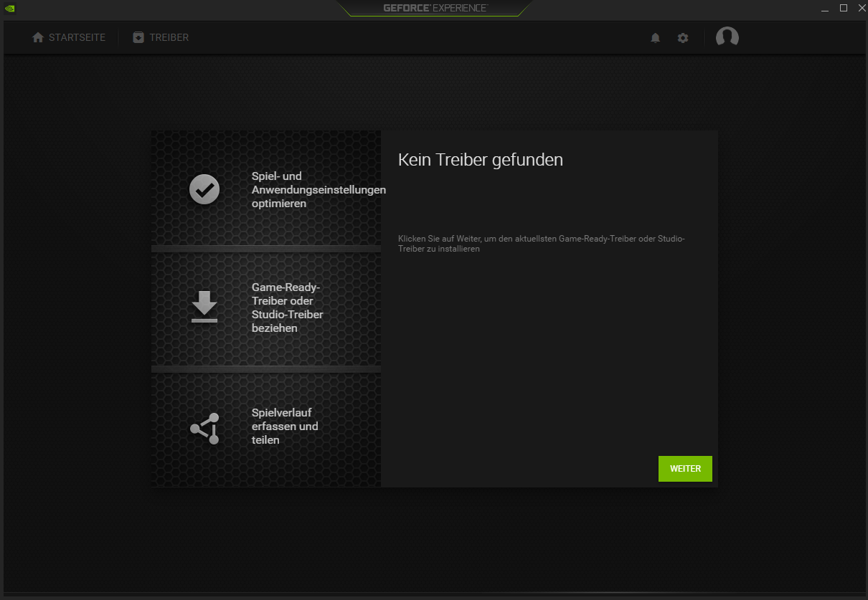The width and height of the screenshot is (868, 600).
Task: Click the 'Klicken Sie auf Weiter' description text
Action: 542,244
